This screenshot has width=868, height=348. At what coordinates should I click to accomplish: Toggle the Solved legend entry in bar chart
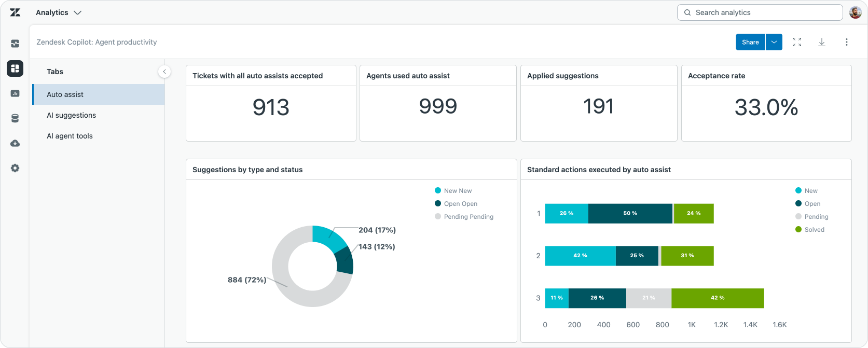[810, 230]
